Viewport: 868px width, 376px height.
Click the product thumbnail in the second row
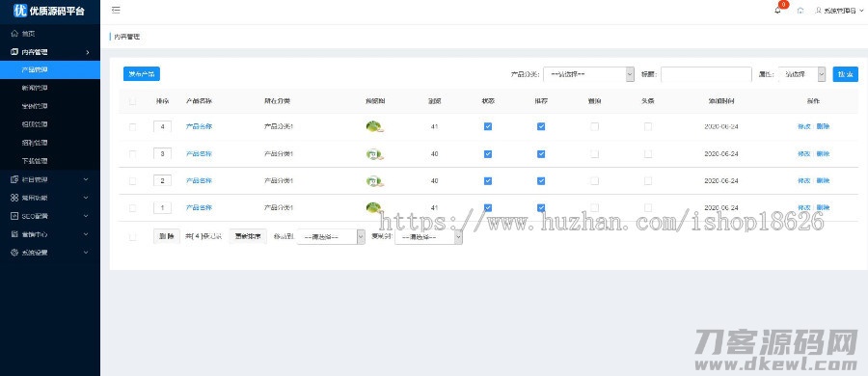click(375, 154)
